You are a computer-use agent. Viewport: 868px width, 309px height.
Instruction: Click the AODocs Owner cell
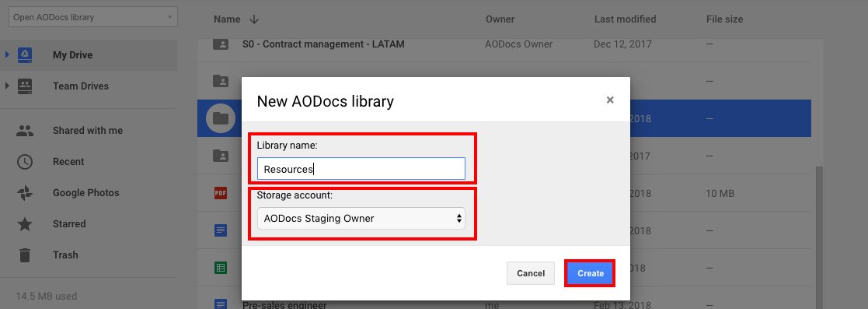pyautogui.click(x=518, y=44)
